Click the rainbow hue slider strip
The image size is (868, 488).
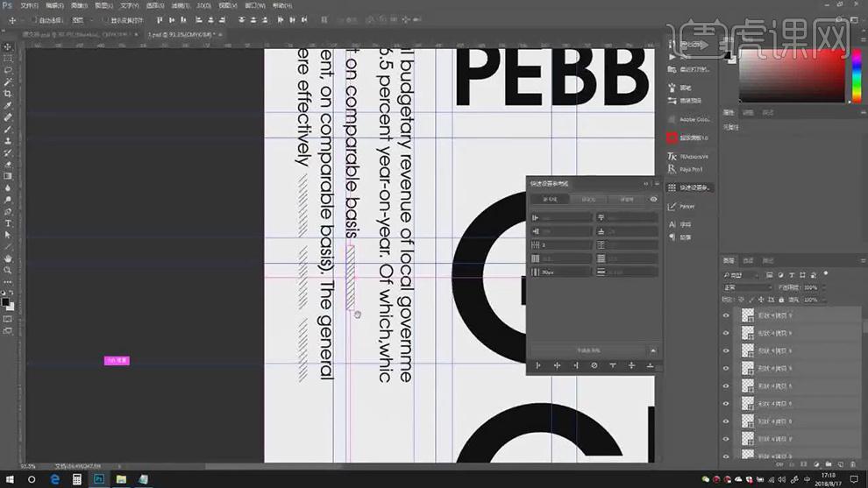tap(857, 76)
